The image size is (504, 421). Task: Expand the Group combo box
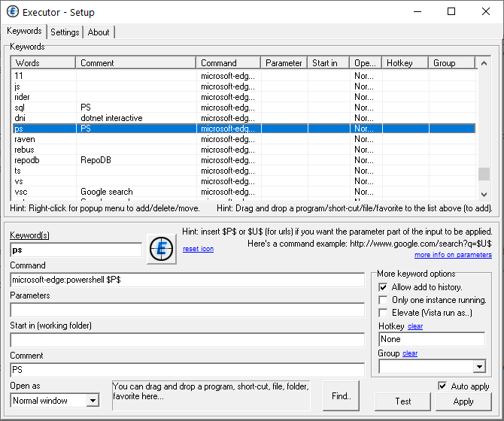coord(479,366)
